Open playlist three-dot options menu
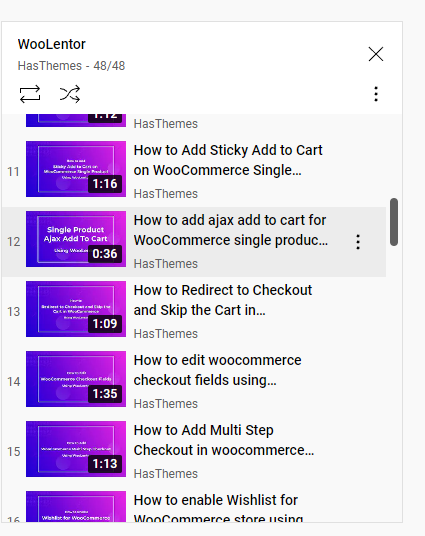The width and height of the screenshot is (425, 536). (x=376, y=94)
